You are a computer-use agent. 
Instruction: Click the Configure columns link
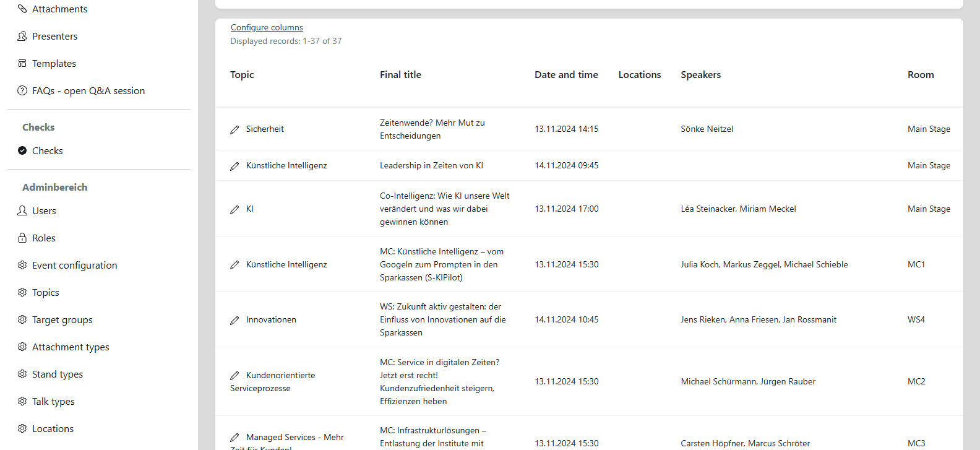point(267,27)
